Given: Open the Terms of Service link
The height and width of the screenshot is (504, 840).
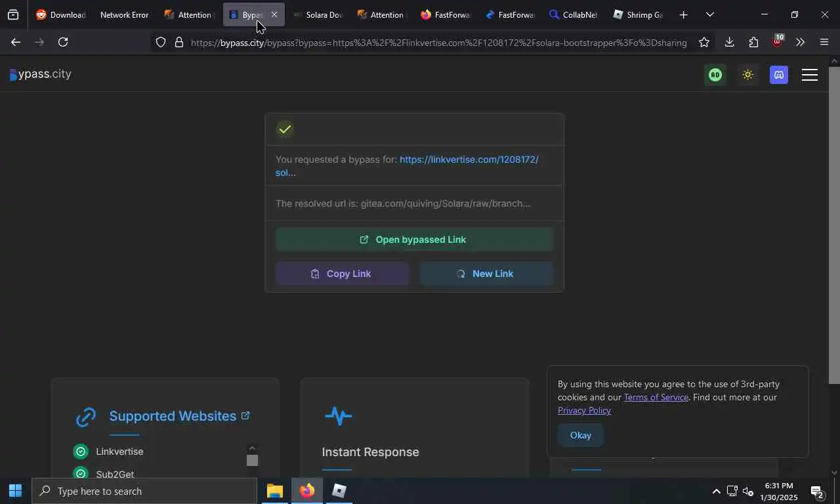Looking at the screenshot, I should 656,397.
